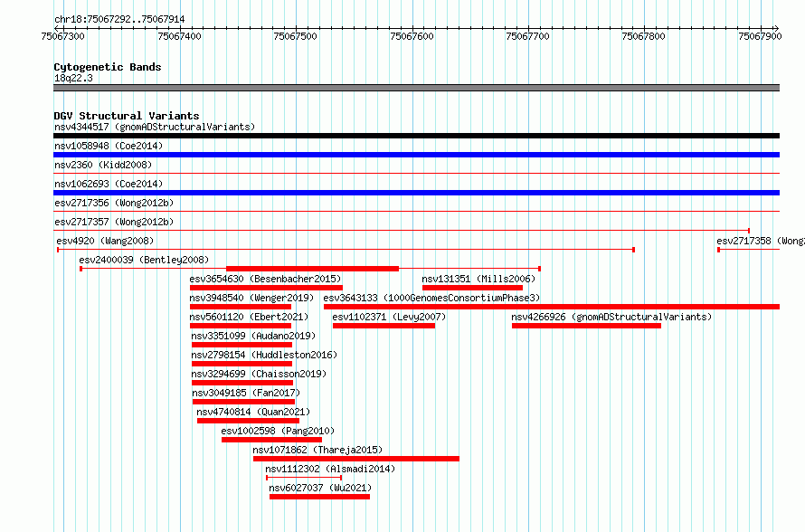Open nsv1112302 (Alsmadi2014) label

330,469
